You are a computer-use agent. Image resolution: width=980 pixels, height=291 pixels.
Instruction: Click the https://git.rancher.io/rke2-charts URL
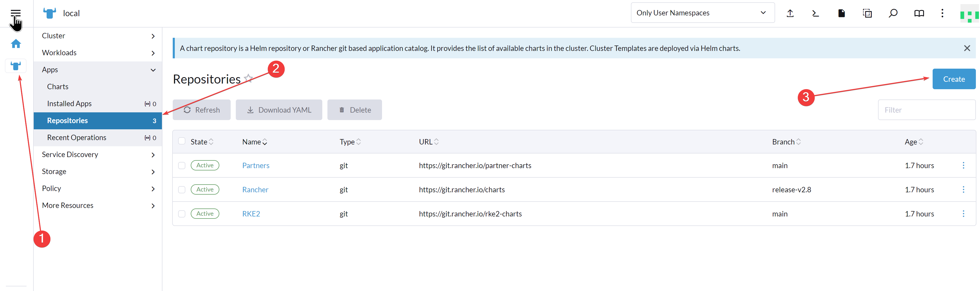coord(470,214)
